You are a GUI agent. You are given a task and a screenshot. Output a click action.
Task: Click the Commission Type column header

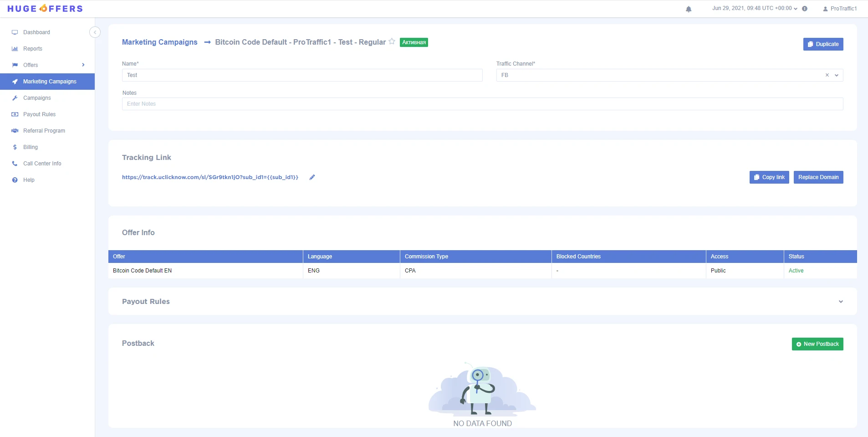[476, 257]
